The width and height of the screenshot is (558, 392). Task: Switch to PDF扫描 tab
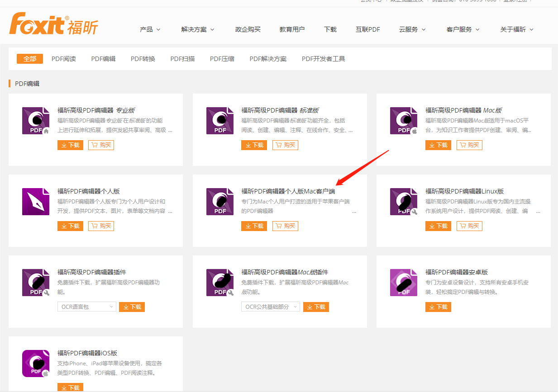[x=182, y=59]
